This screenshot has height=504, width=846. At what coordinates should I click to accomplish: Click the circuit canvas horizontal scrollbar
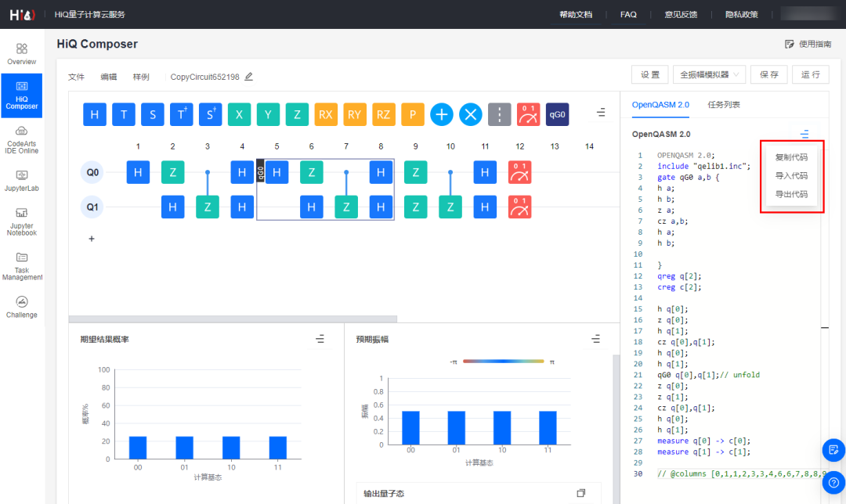[233, 319]
